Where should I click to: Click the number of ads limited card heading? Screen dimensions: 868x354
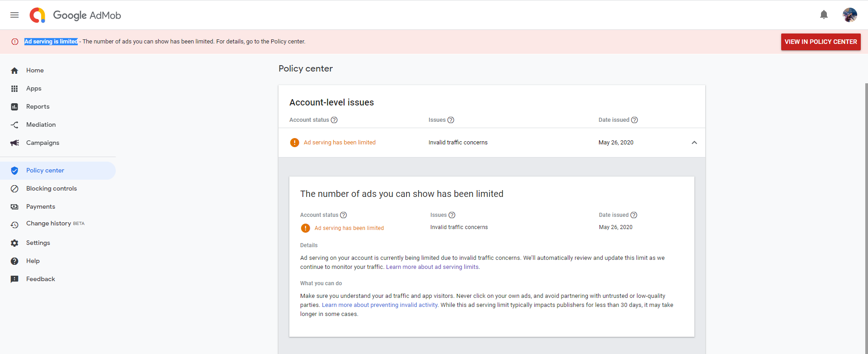(x=401, y=194)
